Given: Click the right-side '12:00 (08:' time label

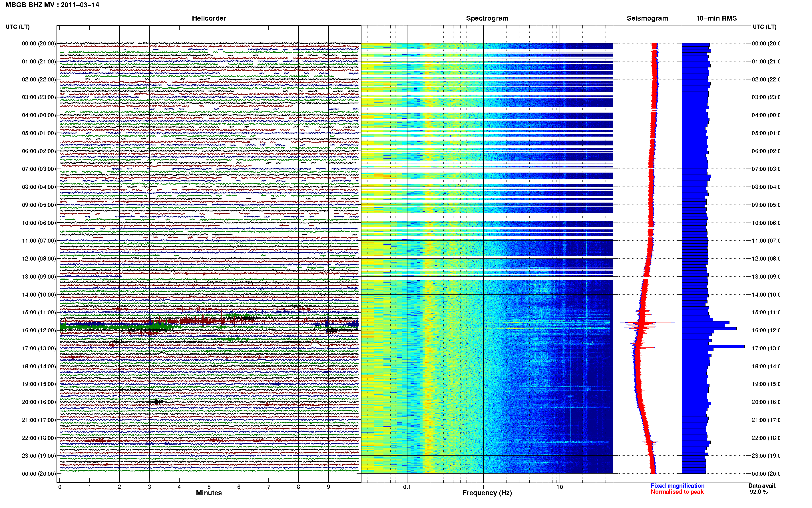Looking at the screenshot, I should point(766,259).
